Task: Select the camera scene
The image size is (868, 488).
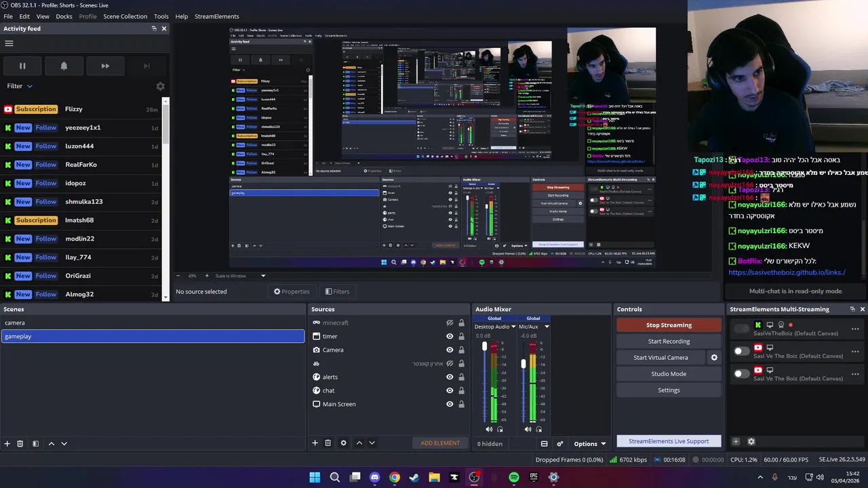Action: (153, 323)
